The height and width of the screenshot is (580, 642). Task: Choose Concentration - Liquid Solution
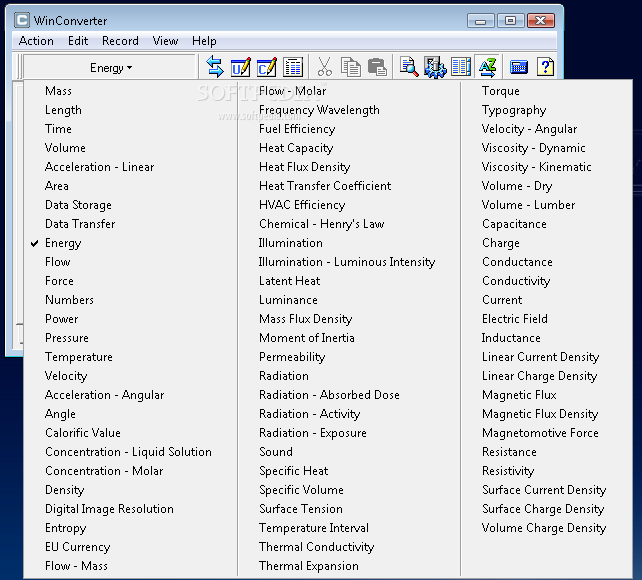(x=131, y=452)
